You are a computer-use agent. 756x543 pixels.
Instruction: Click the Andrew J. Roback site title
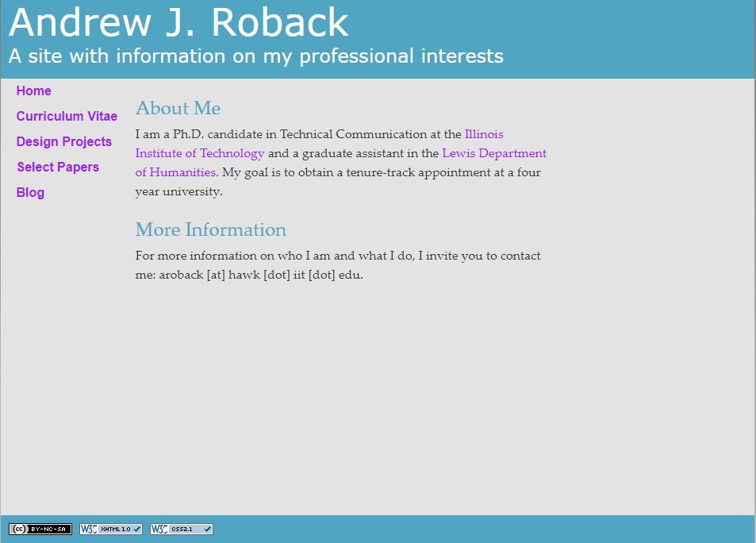tap(178, 23)
